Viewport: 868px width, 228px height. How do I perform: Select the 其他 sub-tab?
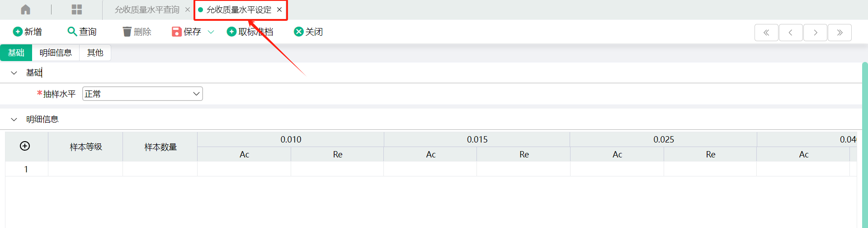pyautogui.click(x=95, y=52)
